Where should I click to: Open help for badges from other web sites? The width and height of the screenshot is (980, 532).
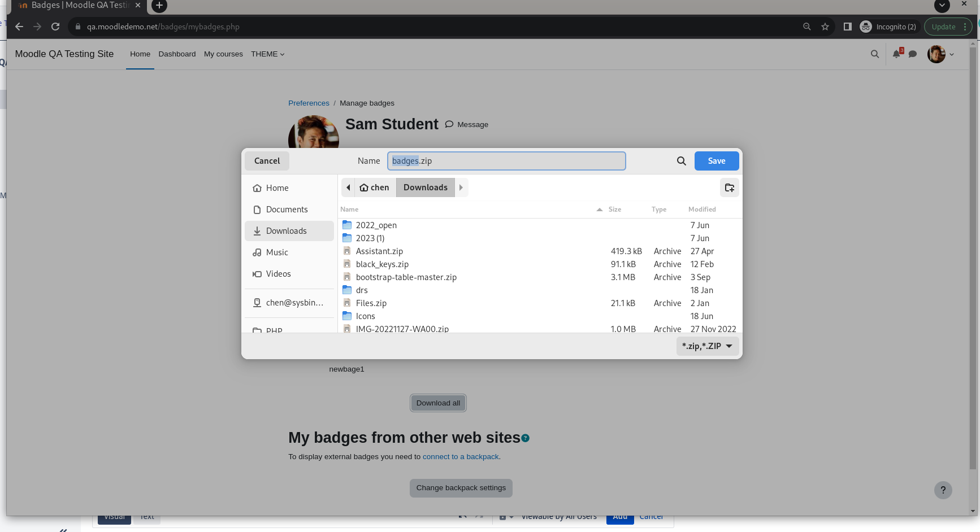(526, 438)
